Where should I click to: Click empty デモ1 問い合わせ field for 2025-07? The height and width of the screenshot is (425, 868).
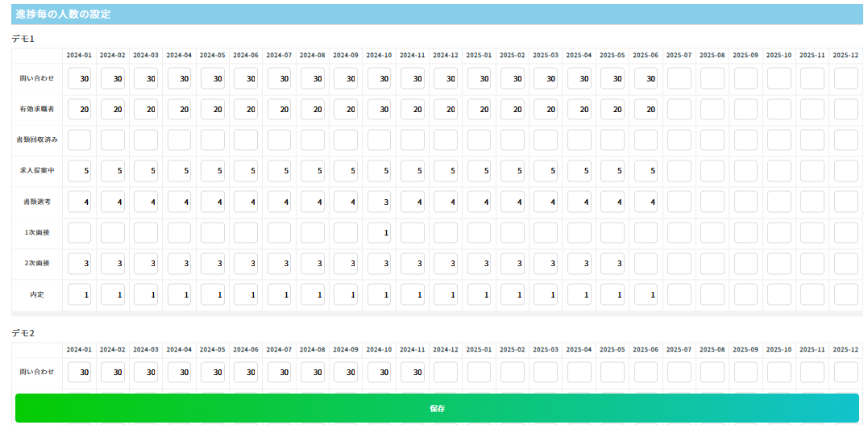[x=679, y=79]
